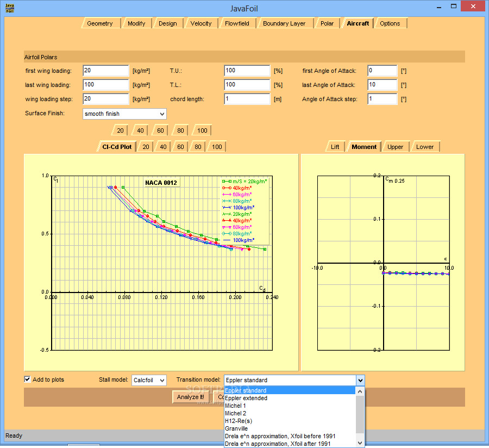Switch to the Polar tab
The width and height of the screenshot is (489, 448).
[x=327, y=23]
